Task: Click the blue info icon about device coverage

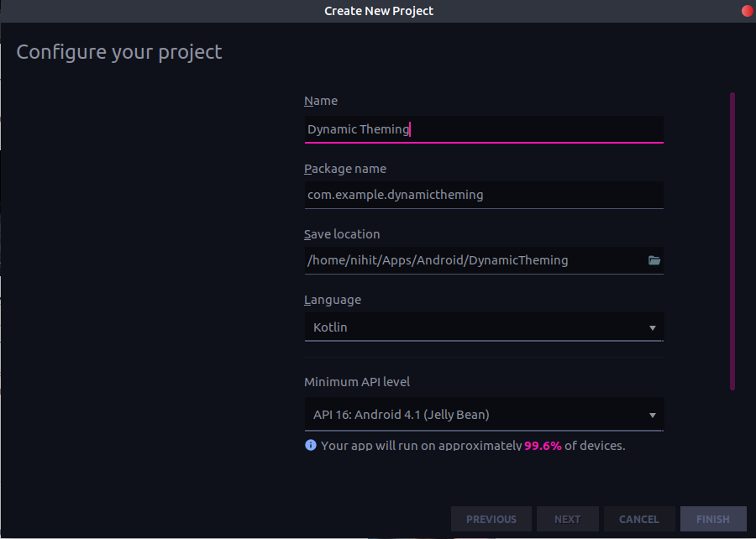Action: [x=310, y=445]
